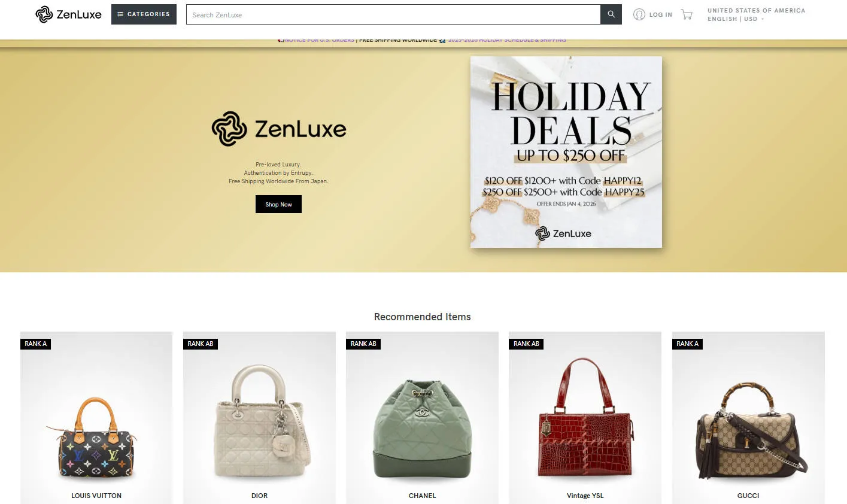
Task: Open the red Vintage YSL bag thumbnail
Action: coord(585,418)
